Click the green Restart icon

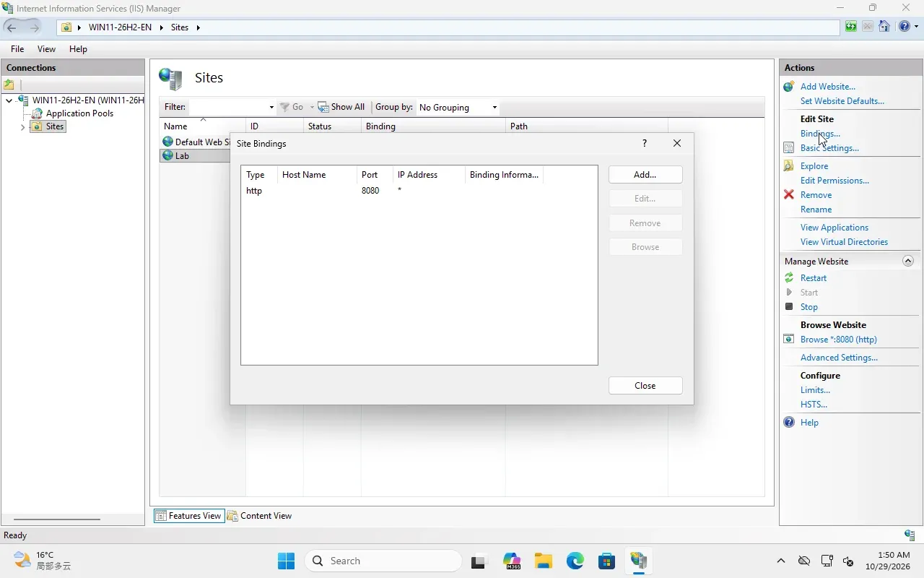[x=789, y=278]
